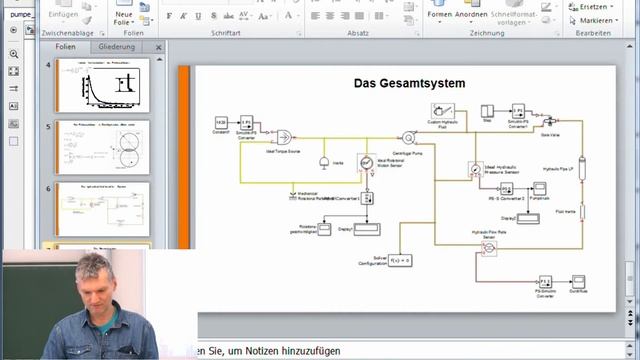Viewport: 640px width, 360px height.
Task: Toggle italic (K) formatting
Action: click(184, 16)
